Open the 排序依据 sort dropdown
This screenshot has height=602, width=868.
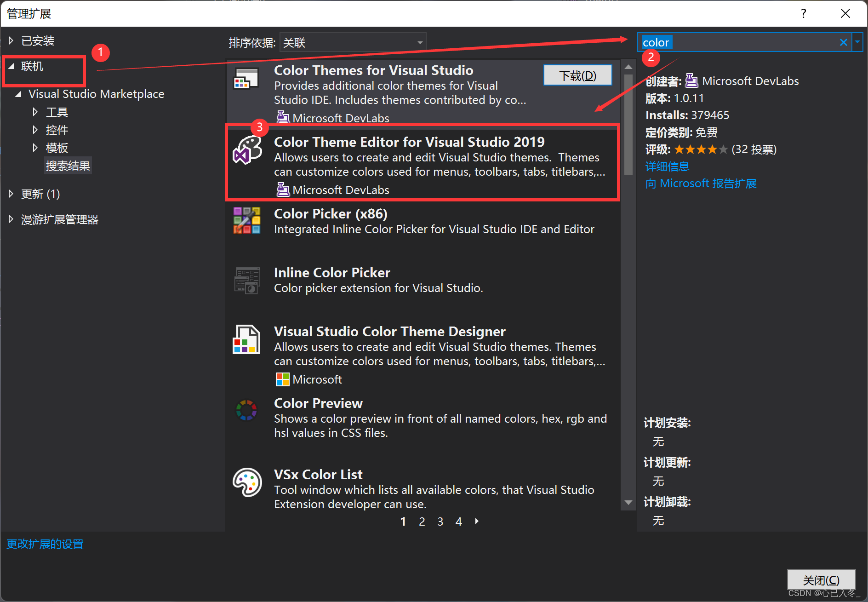(353, 42)
